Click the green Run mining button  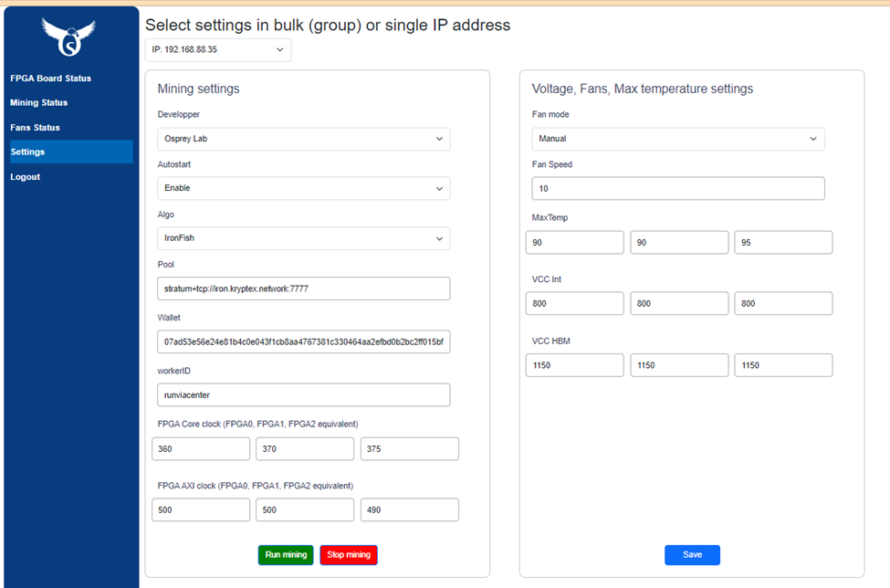tap(286, 555)
